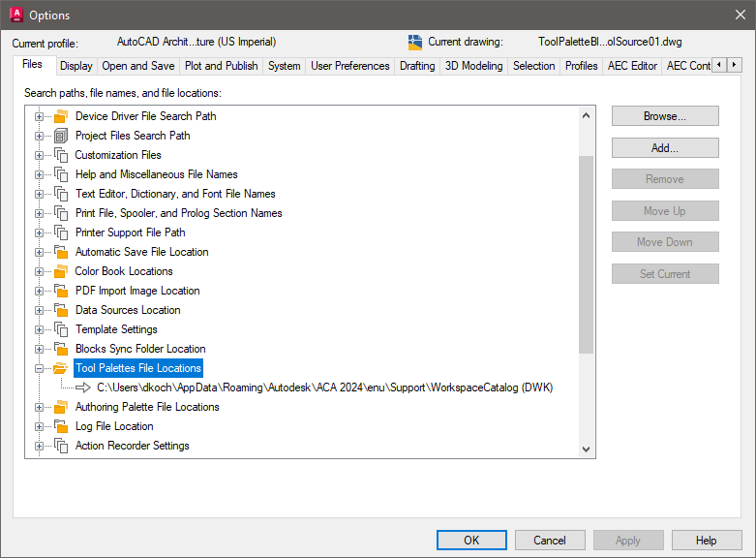This screenshot has width=756, height=558.
Task: Expand the Template Settings node
Action: pyautogui.click(x=39, y=329)
